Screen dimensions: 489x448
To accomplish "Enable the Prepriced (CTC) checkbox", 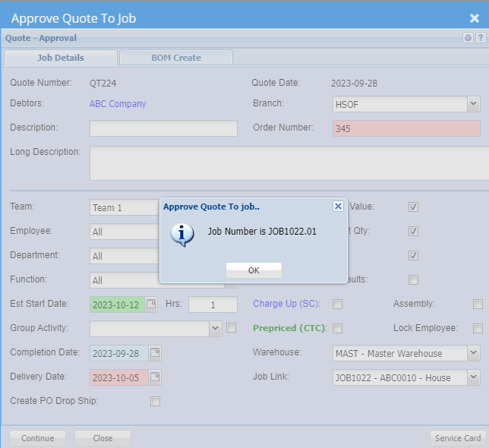I will point(338,329).
